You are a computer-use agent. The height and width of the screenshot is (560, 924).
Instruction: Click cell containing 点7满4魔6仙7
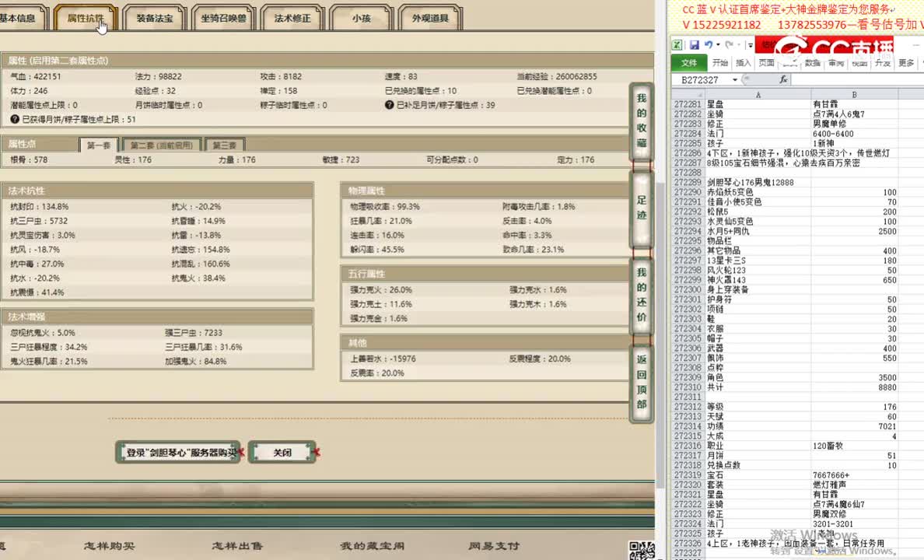pyautogui.click(x=855, y=504)
